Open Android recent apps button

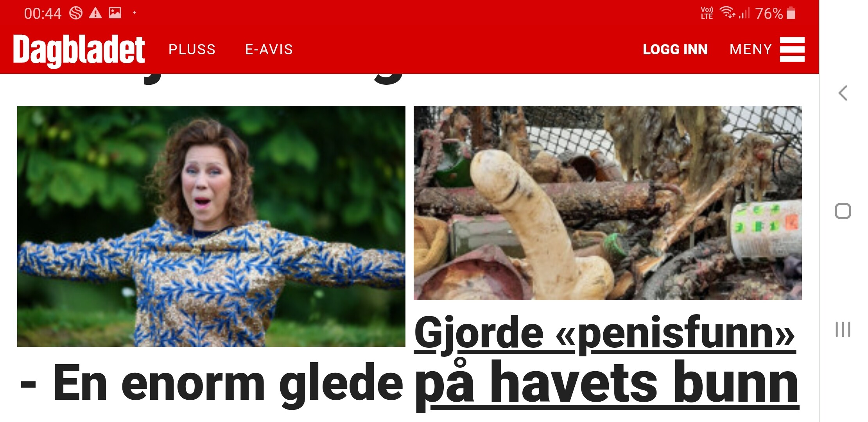point(843,329)
